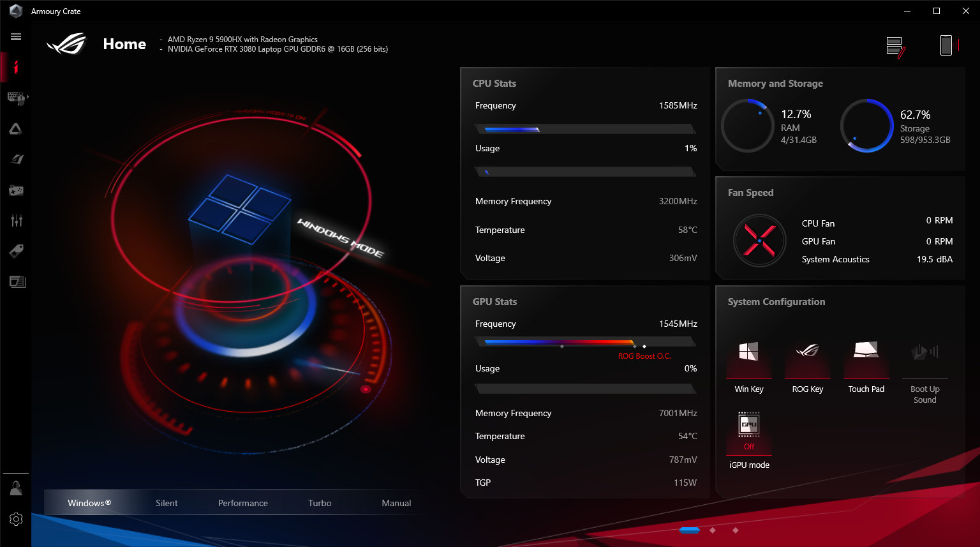Click the RAM usage circular gauge
Viewport: 980px width, 547px height.
tap(747, 126)
